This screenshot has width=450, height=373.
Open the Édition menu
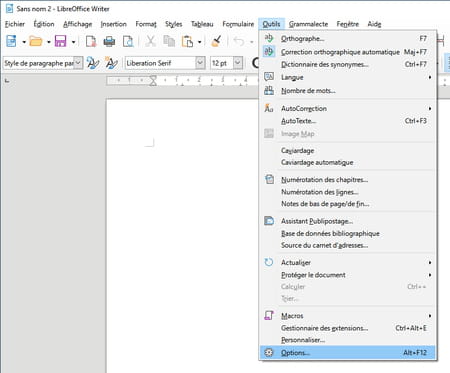click(44, 24)
